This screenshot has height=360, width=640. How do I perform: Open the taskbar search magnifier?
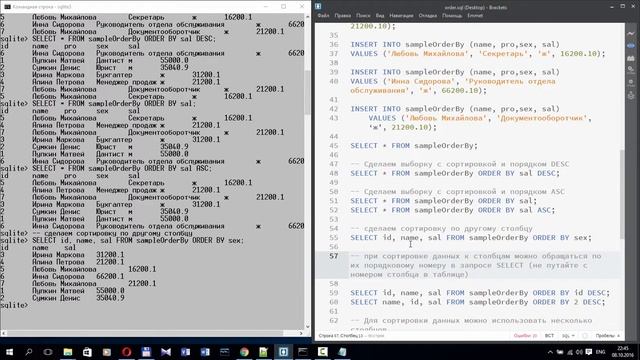point(29,351)
